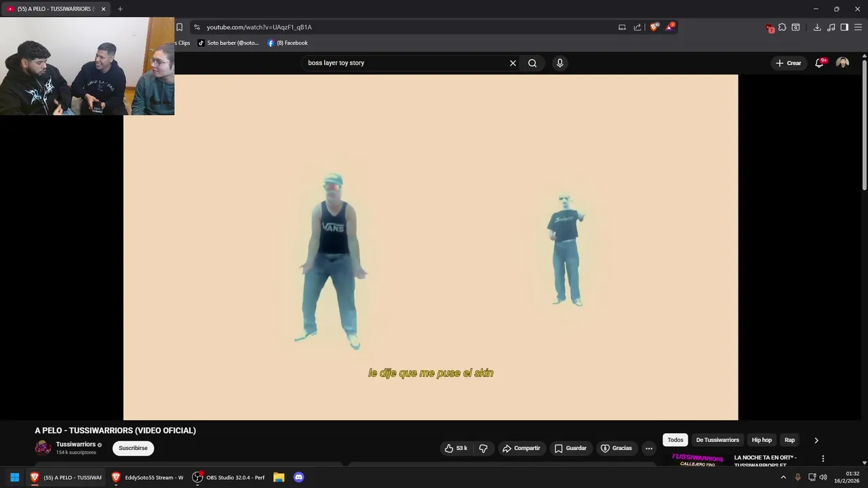Switch to OBS Studio in the taskbar

pyautogui.click(x=229, y=477)
